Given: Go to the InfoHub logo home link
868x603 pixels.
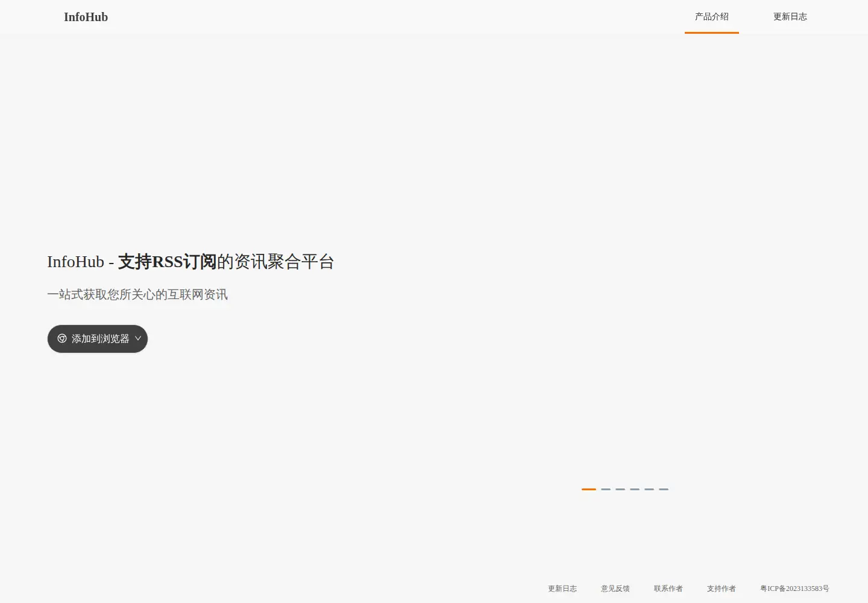Looking at the screenshot, I should point(86,17).
